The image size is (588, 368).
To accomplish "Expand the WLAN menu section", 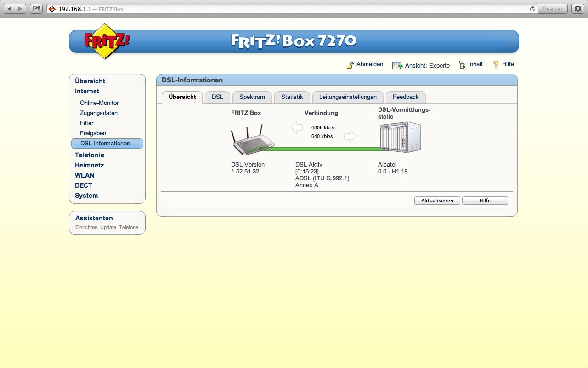I will point(85,175).
